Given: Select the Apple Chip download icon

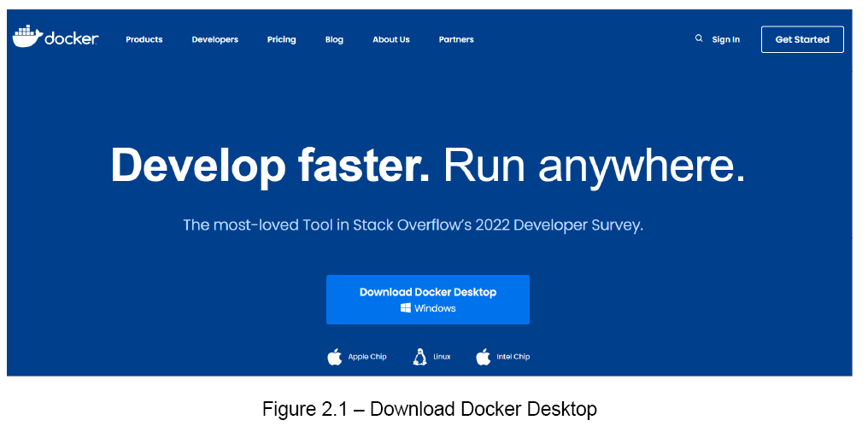Looking at the screenshot, I should point(334,358).
